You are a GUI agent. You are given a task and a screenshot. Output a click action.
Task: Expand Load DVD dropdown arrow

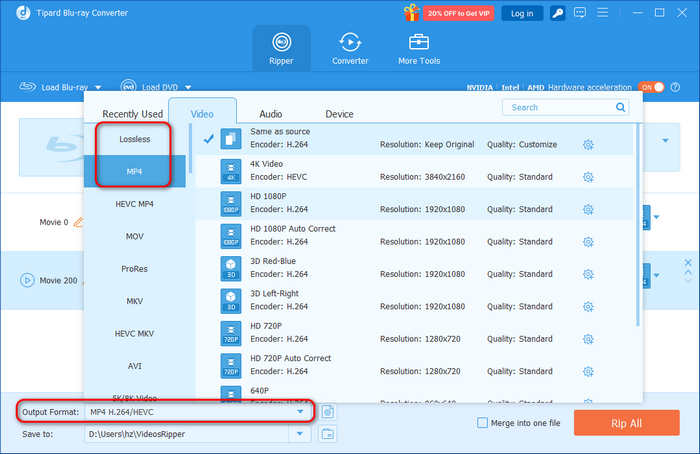(x=188, y=87)
